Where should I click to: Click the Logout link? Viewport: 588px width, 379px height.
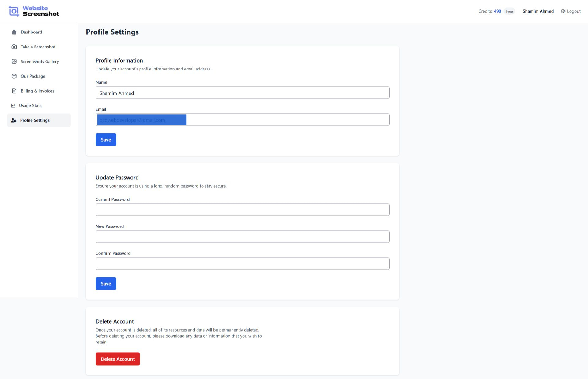(x=573, y=11)
